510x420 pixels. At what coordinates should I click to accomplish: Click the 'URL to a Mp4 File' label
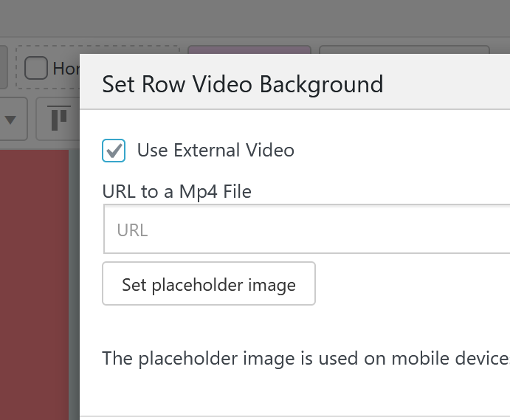[177, 192]
